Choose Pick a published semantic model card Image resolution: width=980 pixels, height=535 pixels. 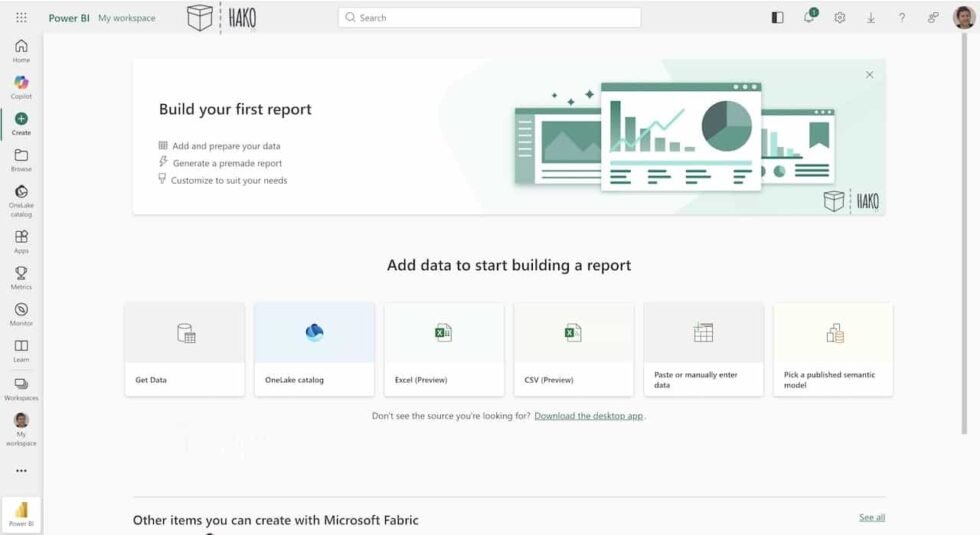[833, 349]
